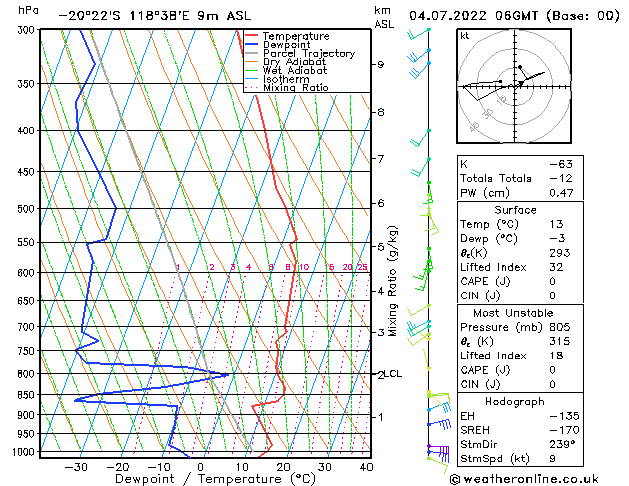
Task: Select the "hPa" pressure unit label
Action: point(28,10)
